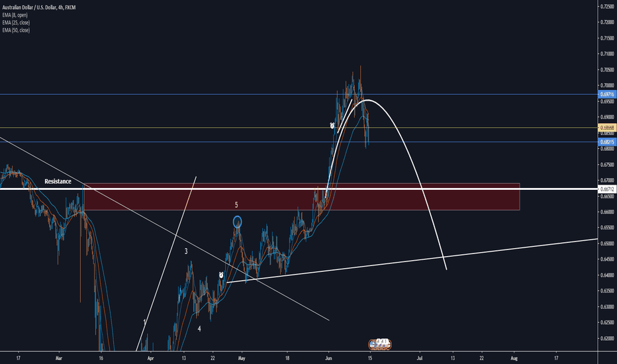This screenshot has width=617, height=364.
Task: Click the 0.72000 value on price axis
Action: coord(607,22)
